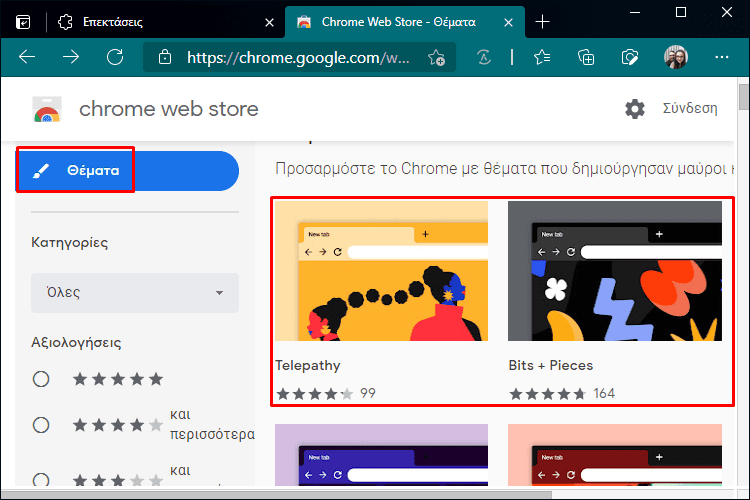Click the chrome web store heading text
This screenshot has height=500, width=750.
(168, 109)
